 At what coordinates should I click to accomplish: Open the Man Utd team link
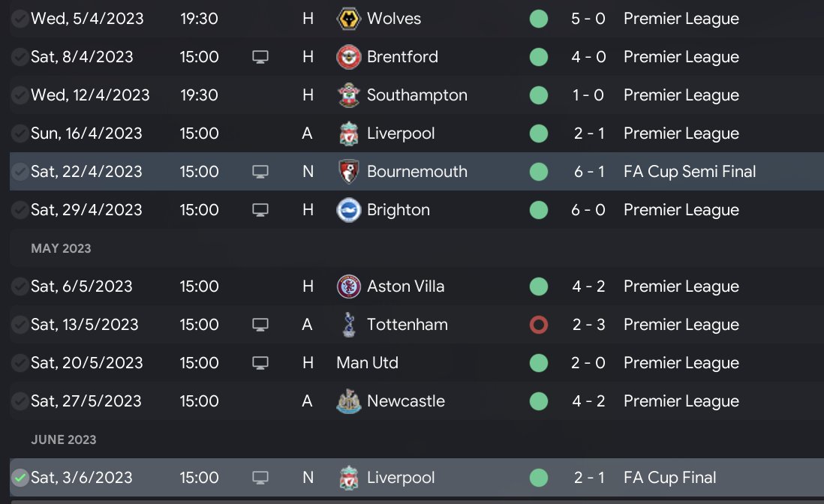point(367,363)
